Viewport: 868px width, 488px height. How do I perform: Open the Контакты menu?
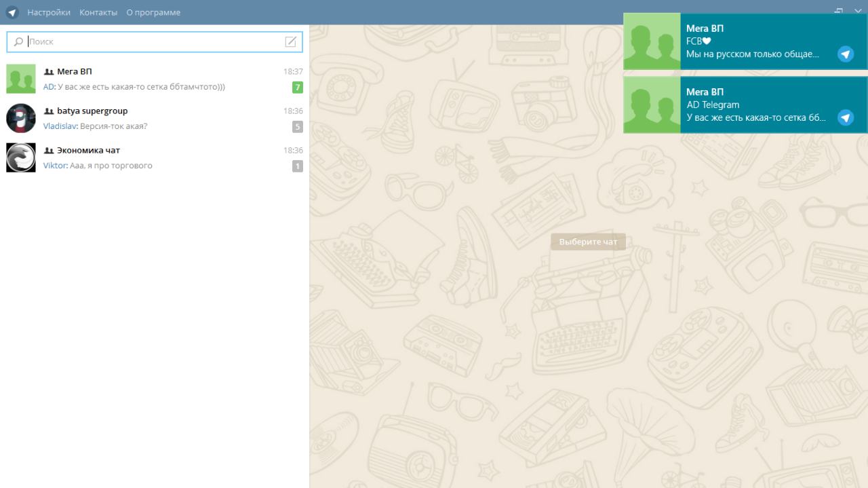point(98,12)
